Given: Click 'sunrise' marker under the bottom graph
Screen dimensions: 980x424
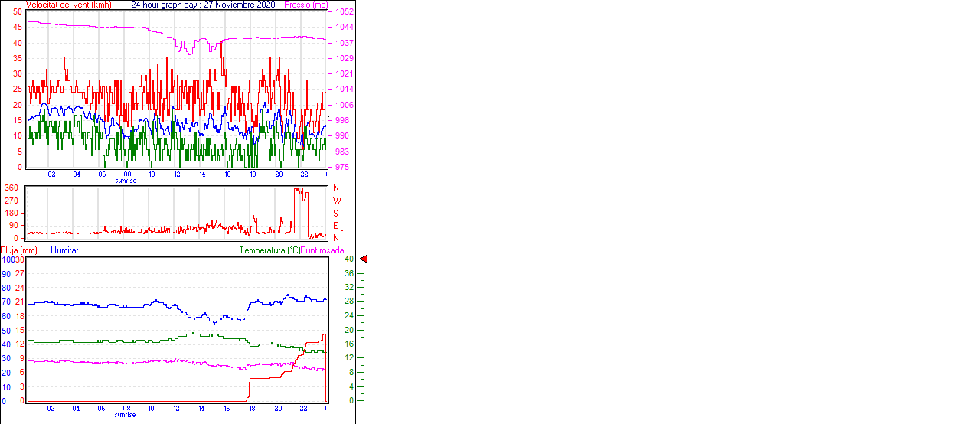Looking at the screenshot, I should pyautogui.click(x=126, y=415).
